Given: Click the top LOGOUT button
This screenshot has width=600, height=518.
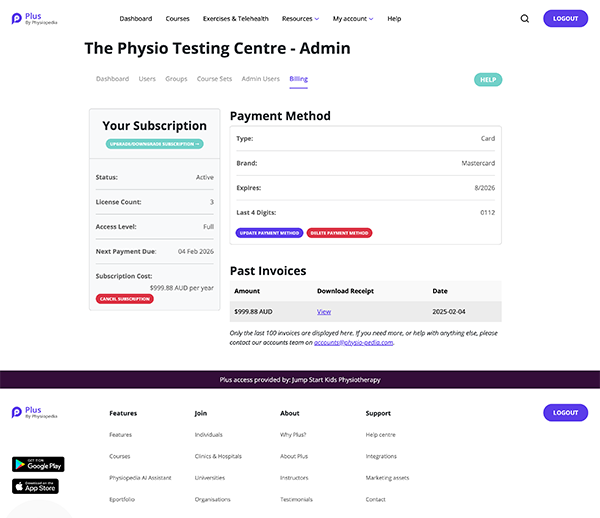Looking at the screenshot, I should click(x=566, y=18).
